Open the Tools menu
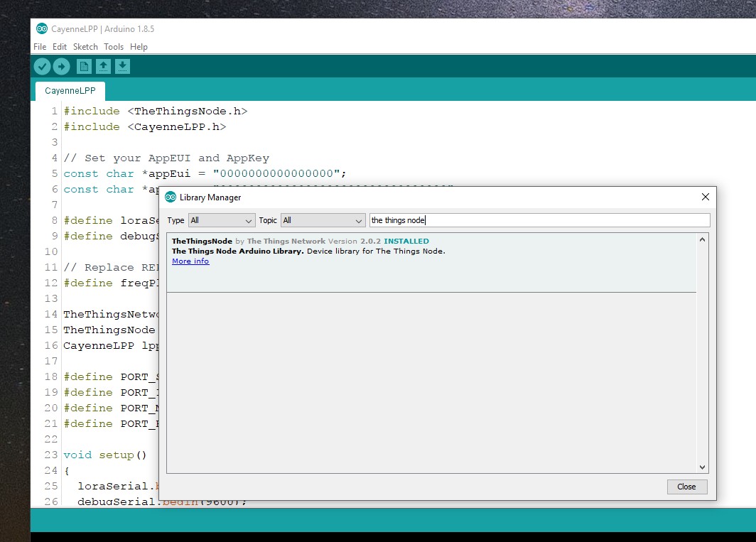Screen dimensions: 756x542 (x=114, y=47)
